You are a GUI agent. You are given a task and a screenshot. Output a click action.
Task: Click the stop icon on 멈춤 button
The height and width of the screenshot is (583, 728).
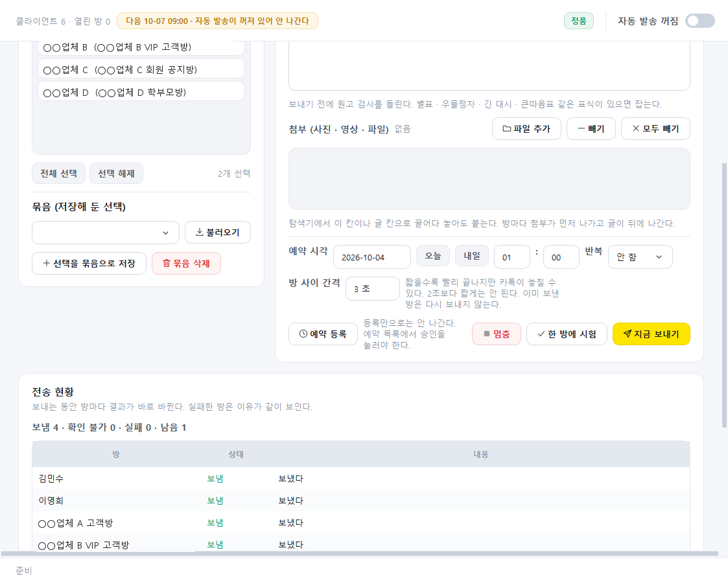(487, 334)
